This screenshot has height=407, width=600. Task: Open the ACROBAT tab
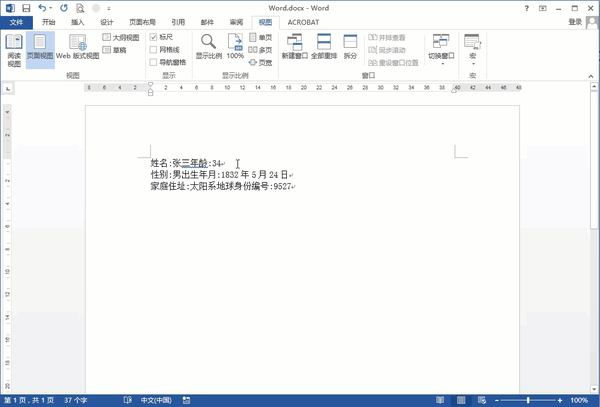303,23
